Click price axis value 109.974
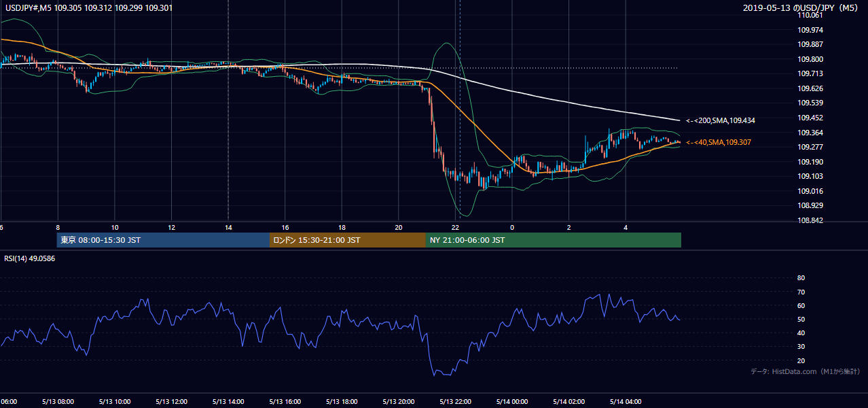The height and width of the screenshot is (408, 868). point(810,30)
